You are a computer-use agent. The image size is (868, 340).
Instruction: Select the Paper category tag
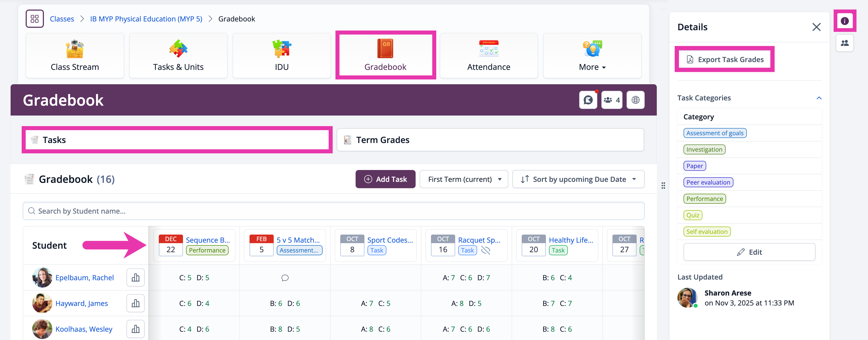694,166
